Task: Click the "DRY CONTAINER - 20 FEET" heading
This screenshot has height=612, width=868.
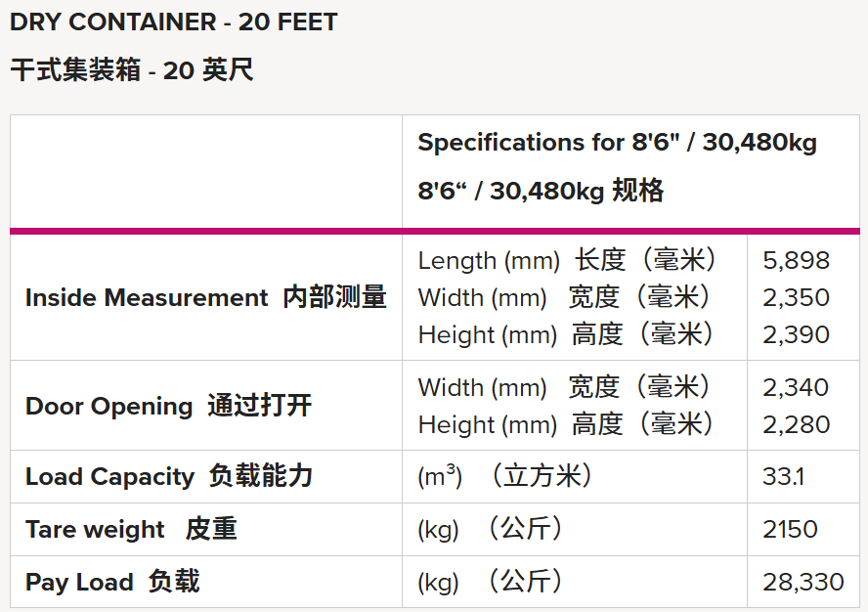Action: coord(174,22)
